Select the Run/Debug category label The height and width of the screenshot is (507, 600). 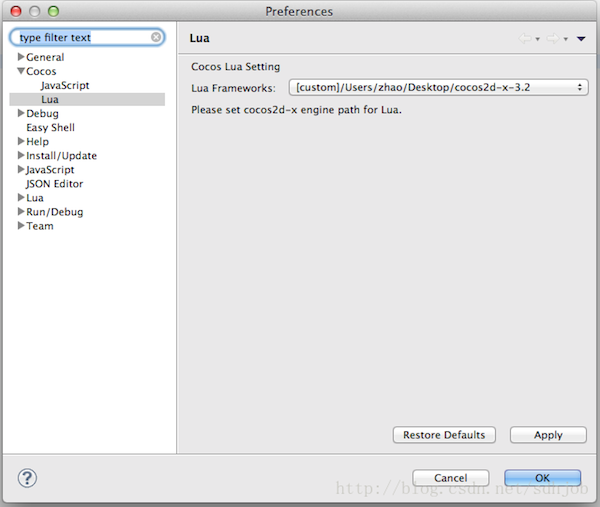click(x=55, y=212)
